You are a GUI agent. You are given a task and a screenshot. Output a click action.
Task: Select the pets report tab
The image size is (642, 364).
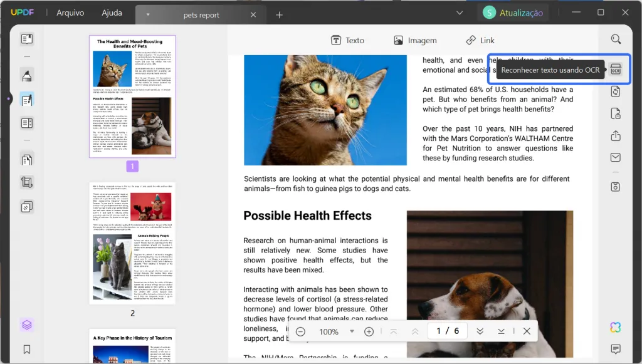[x=201, y=14]
